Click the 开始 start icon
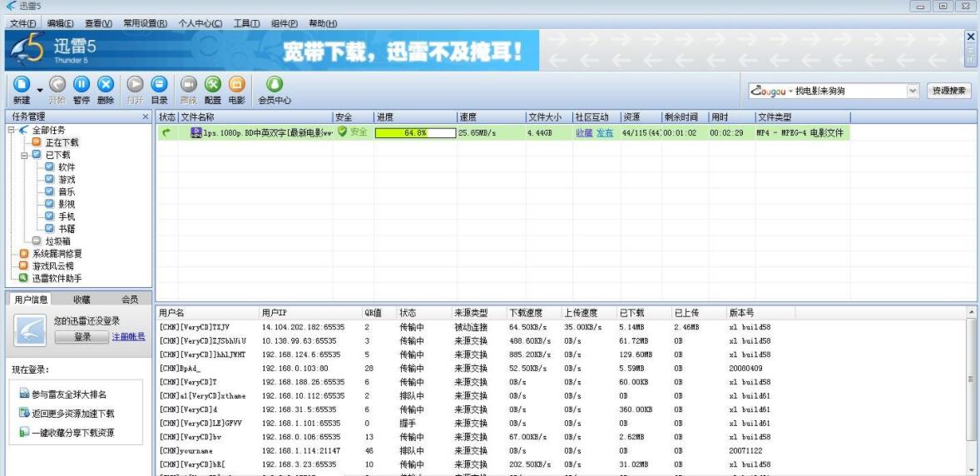980x476 pixels. point(57,84)
